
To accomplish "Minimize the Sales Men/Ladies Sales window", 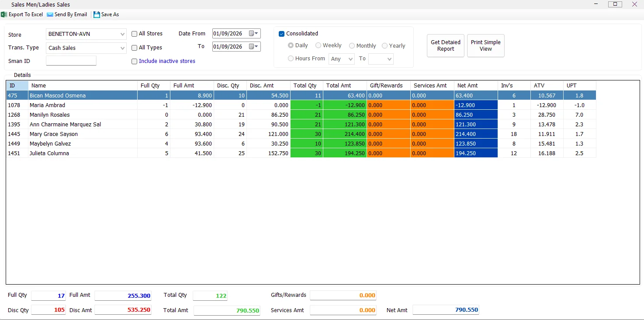I will (596, 4).
